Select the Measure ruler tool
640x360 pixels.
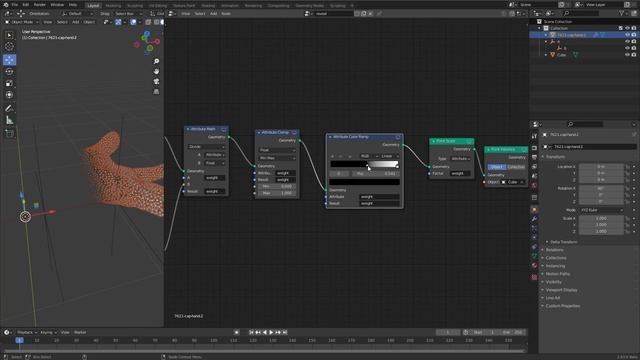pyautogui.click(x=9, y=120)
